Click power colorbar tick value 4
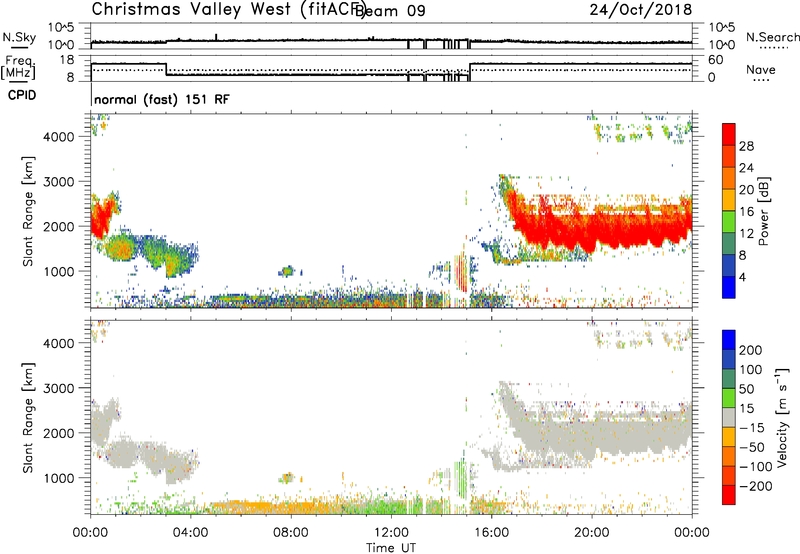 (742, 277)
